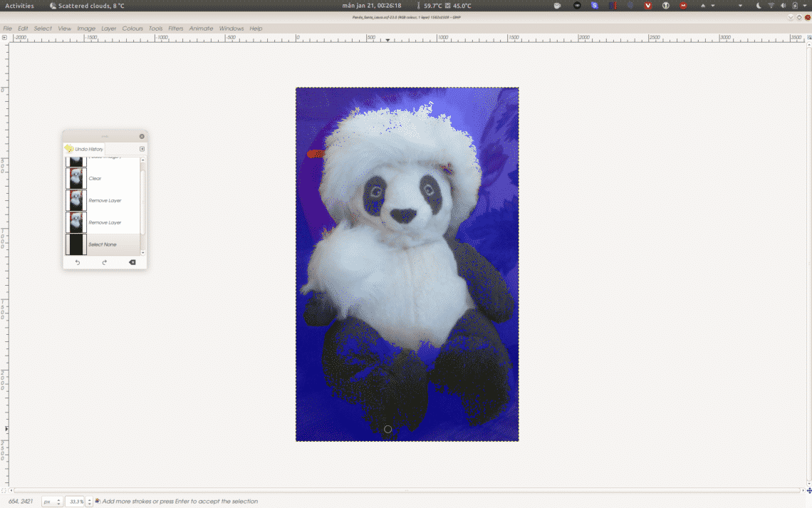
Task: Open the weather indicator Scattered clouds
Action: [x=86, y=6]
